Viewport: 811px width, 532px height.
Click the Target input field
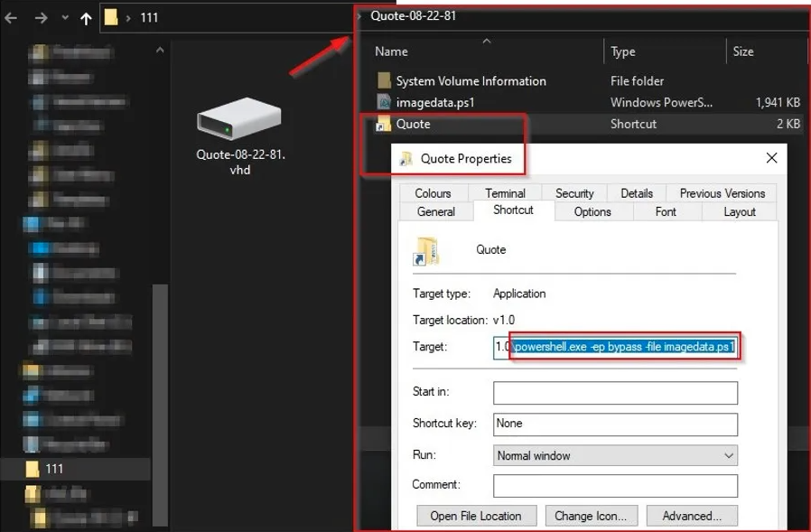[x=615, y=347]
